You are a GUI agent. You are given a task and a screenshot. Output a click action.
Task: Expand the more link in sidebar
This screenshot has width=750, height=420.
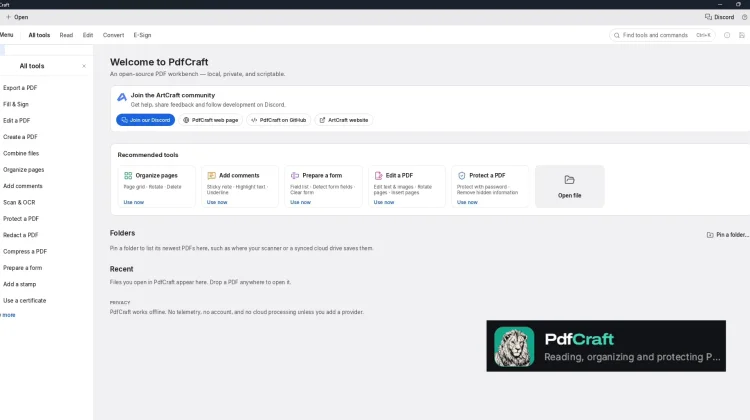(8, 315)
